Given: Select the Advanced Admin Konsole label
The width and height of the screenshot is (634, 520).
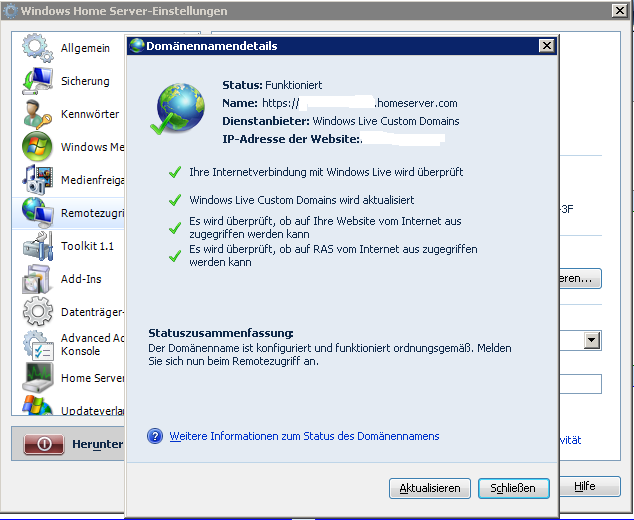Looking at the screenshot, I should [x=92, y=345].
